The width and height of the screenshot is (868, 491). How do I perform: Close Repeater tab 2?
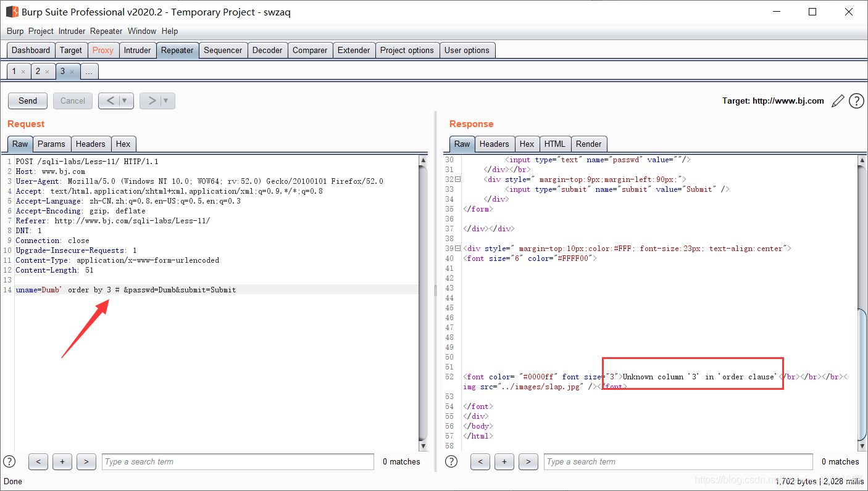[47, 72]
